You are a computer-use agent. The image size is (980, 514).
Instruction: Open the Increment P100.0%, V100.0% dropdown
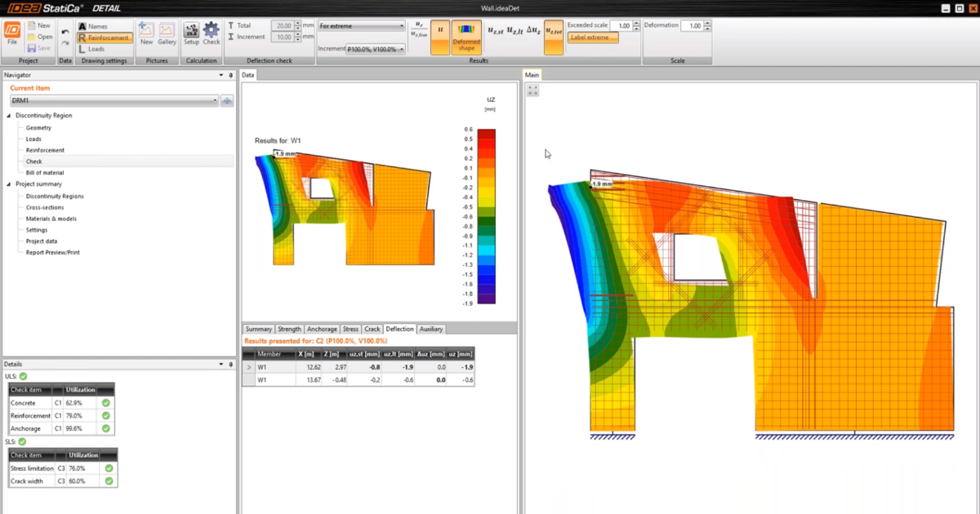[x=376, y=49]
